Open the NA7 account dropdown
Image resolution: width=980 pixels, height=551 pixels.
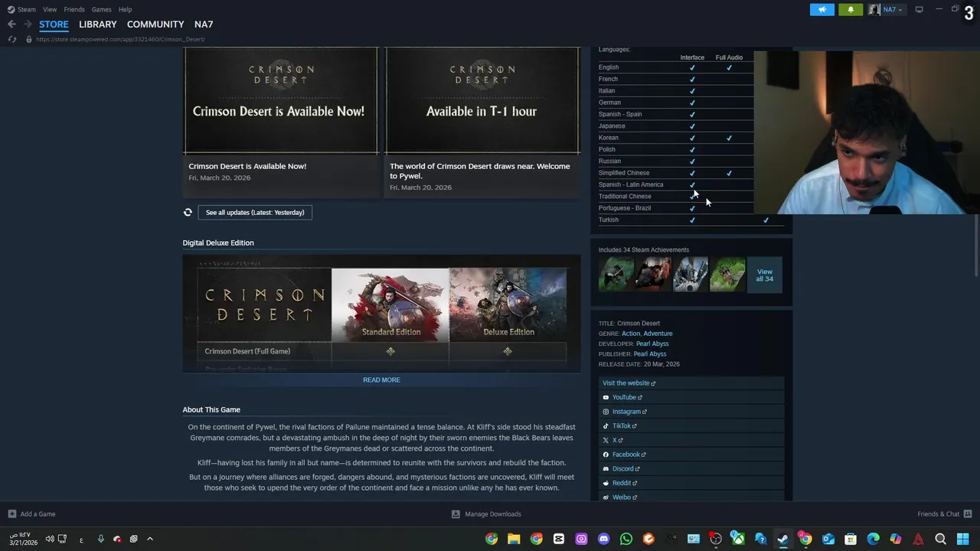point(893,9)
